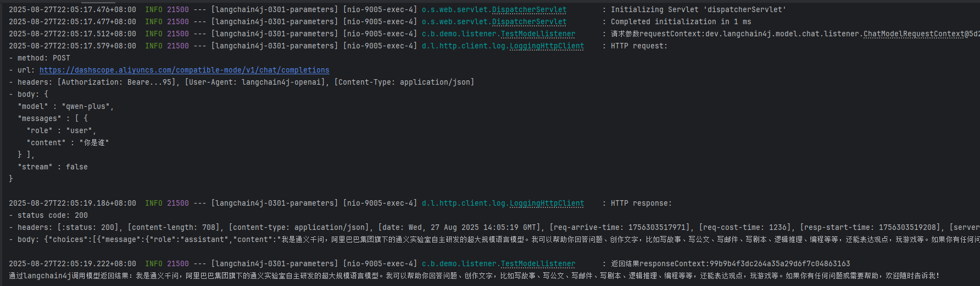Open the dashscope.aliyuncs.com chat completions URL
This screenshot has height=286, width=980.
tap(185, 70)
